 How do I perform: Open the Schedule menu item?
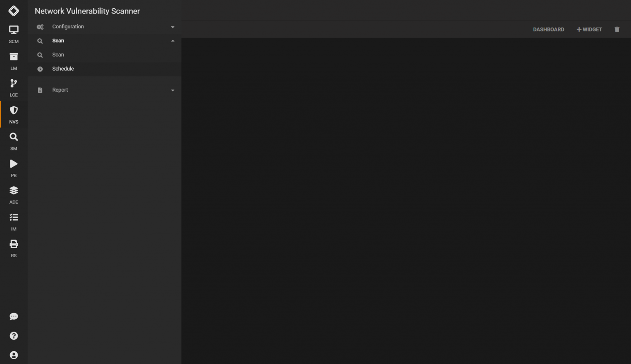pyautogui.click(x=63, y=69)
